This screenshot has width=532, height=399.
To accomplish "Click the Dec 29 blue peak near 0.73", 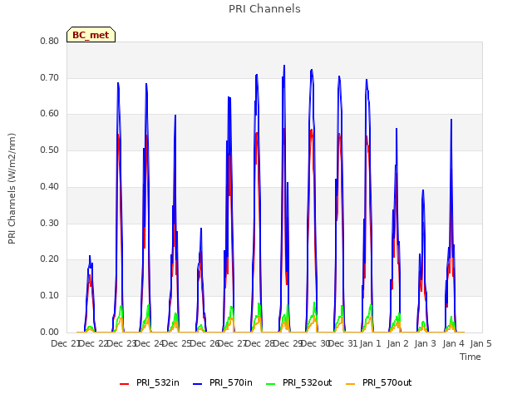I will pos(284,66).
